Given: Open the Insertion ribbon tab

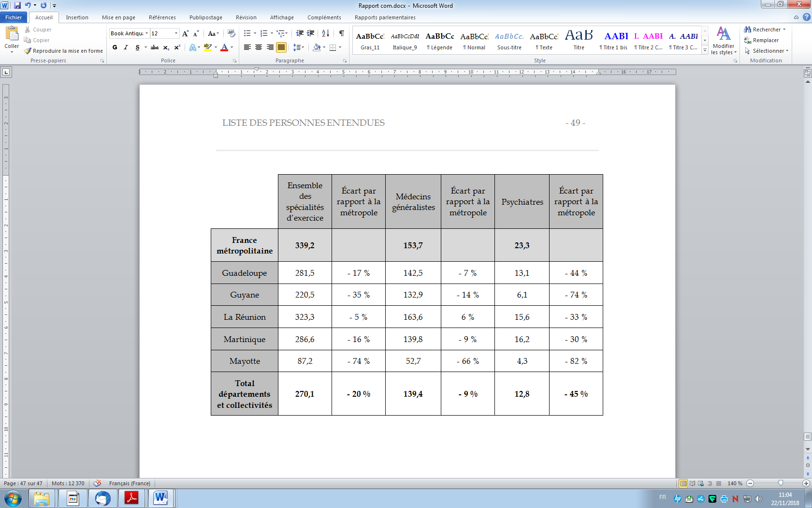Looking at the screenshot, I should click(77, 17).
